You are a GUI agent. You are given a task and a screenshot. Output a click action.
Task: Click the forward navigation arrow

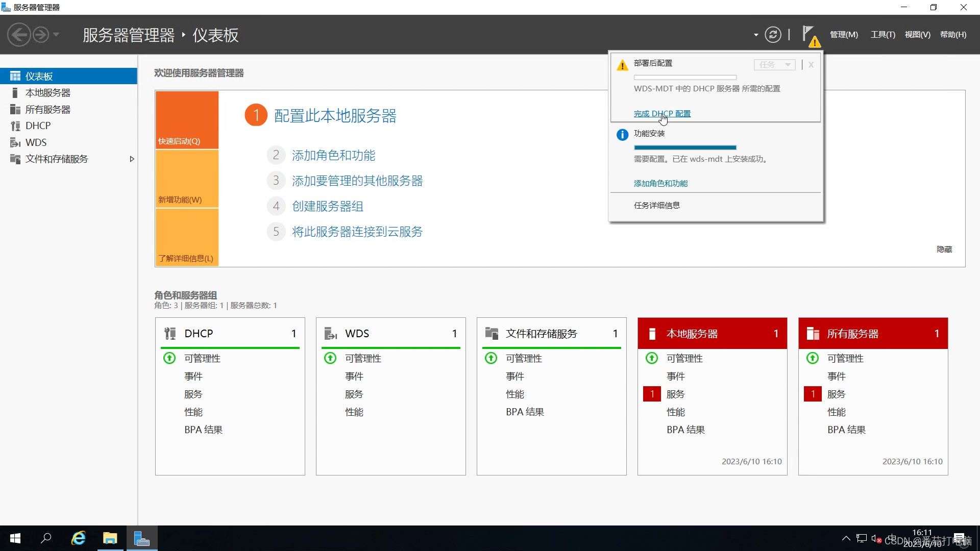pos(41,35)
